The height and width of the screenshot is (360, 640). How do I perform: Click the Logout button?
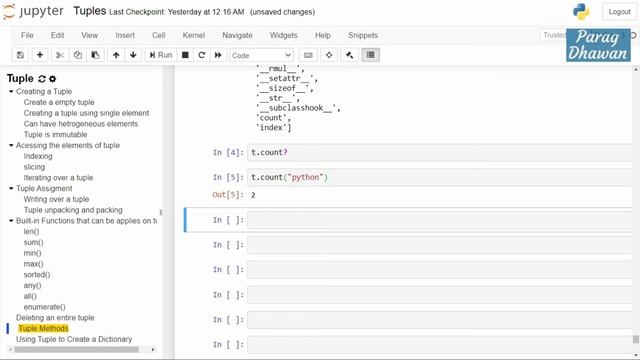pyautogui.click(x=619, y=12)
